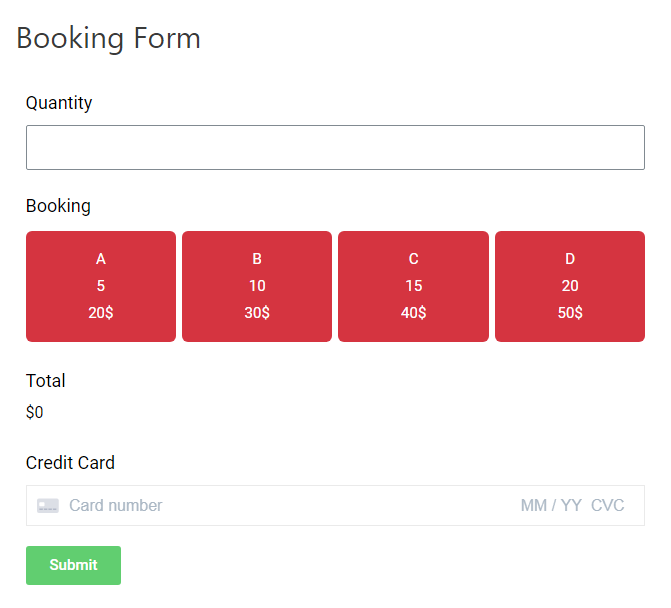Screen dimensions: 671x608
Task: Click the 20$ price on option A
Action: (101, 313)
